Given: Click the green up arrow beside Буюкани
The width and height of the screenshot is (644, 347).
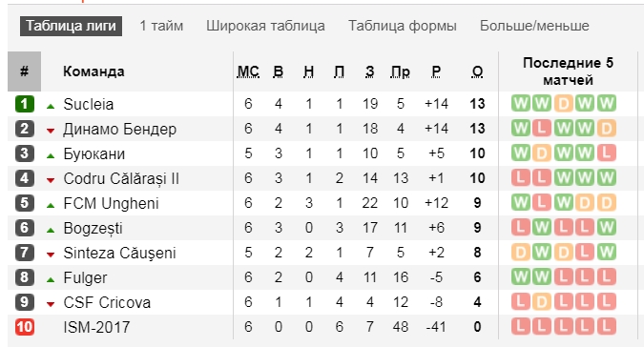Looking at the screenshot, I should (51, 155).
